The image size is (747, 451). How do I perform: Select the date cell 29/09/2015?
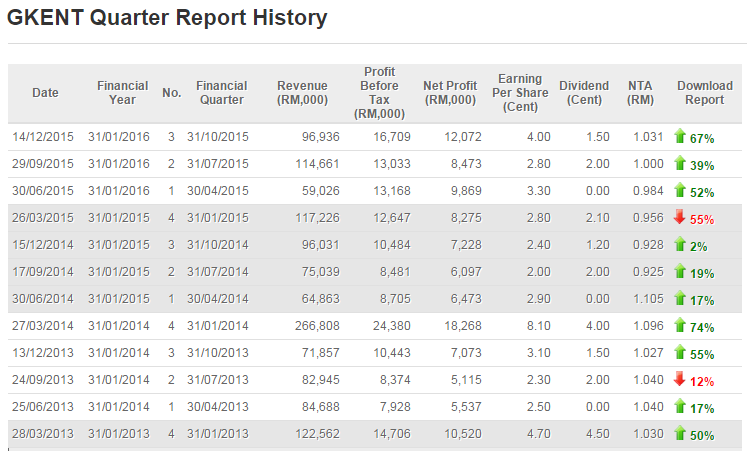click(43, 164)
